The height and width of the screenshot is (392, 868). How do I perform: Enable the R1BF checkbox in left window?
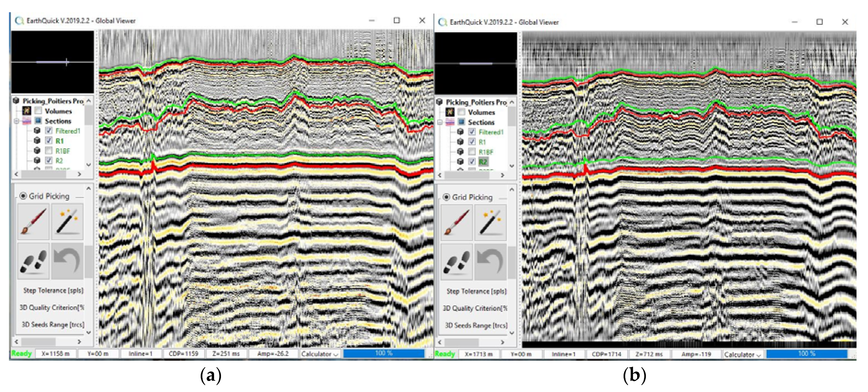(49, 150)
